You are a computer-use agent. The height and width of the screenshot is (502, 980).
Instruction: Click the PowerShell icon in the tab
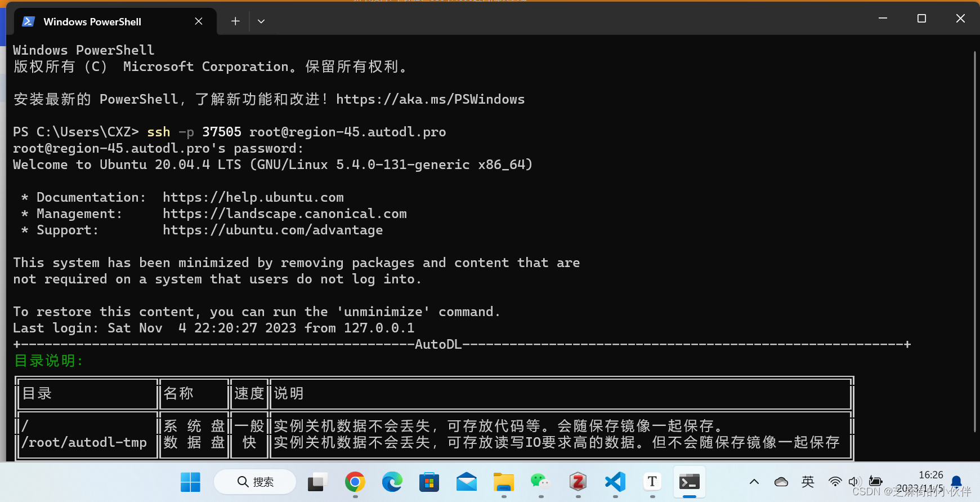(x=28, y=21)
